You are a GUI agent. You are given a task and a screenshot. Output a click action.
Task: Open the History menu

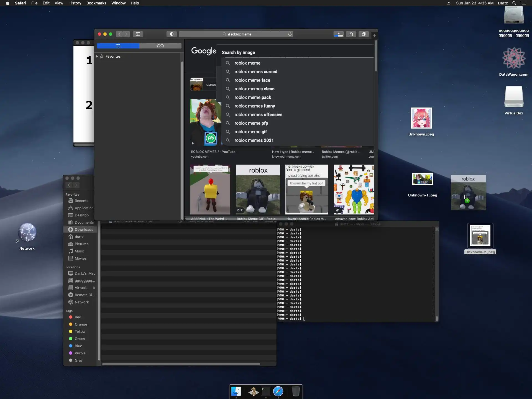75,3
